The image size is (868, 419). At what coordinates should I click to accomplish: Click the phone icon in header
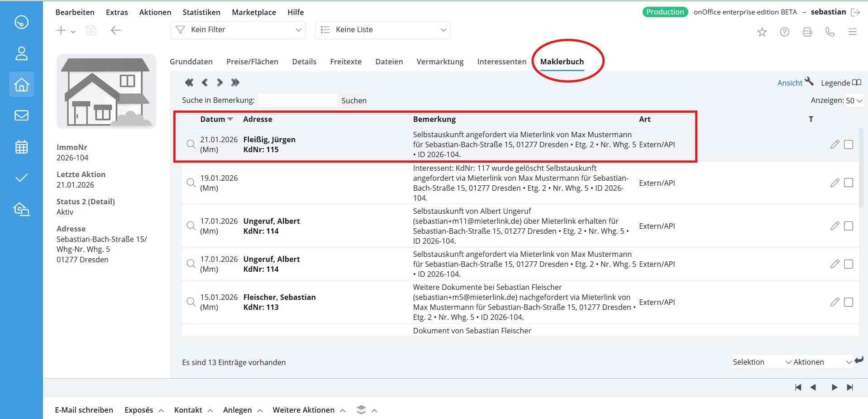point(830,32)
